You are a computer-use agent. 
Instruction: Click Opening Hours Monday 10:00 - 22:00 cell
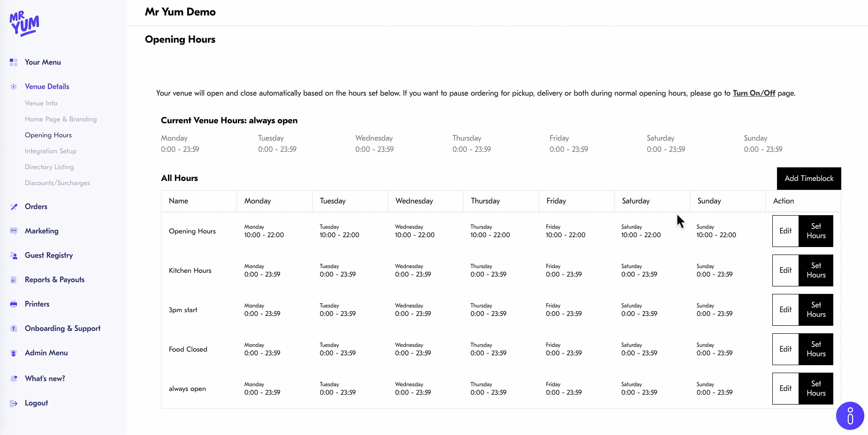[x=264, y=231]
